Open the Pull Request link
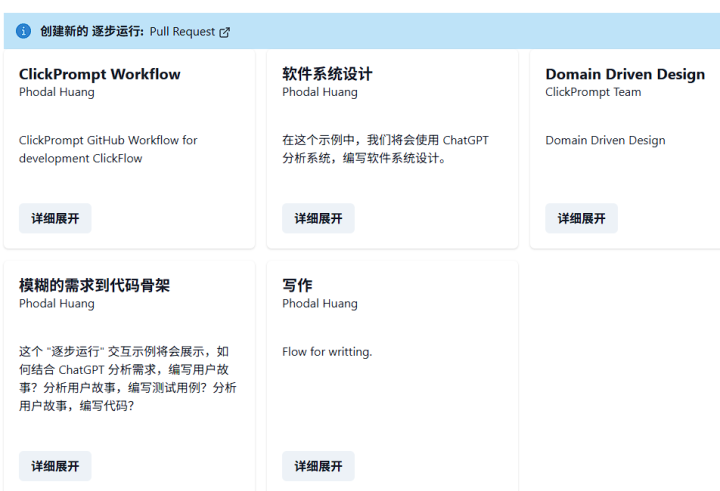The height and width of the screenshot is (491, 720). tap(182, 32)
